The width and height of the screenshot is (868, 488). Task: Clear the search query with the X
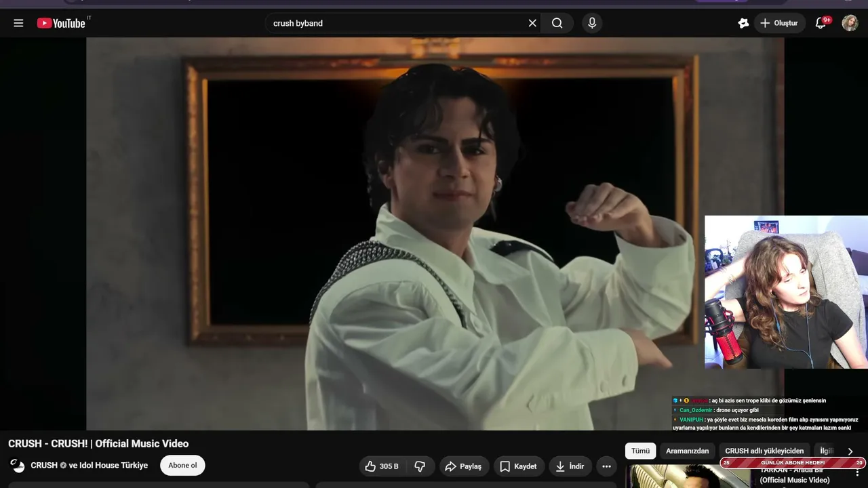[x=532, y=23]
